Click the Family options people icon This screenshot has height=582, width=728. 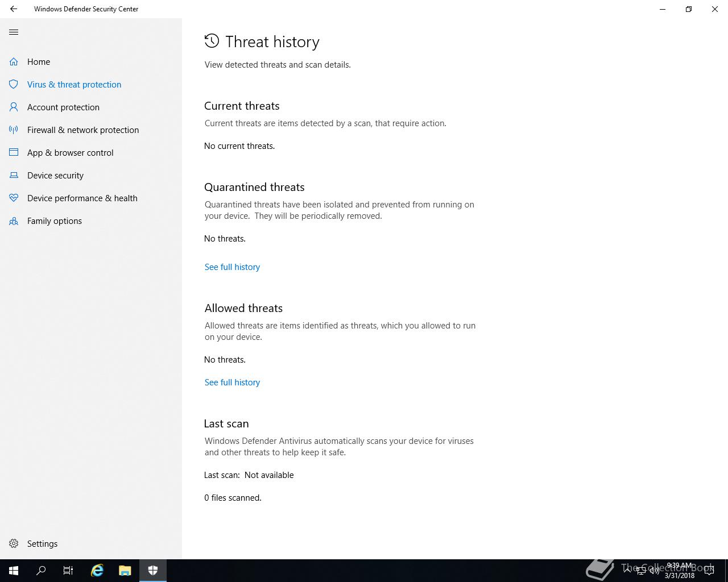(14, 221)
